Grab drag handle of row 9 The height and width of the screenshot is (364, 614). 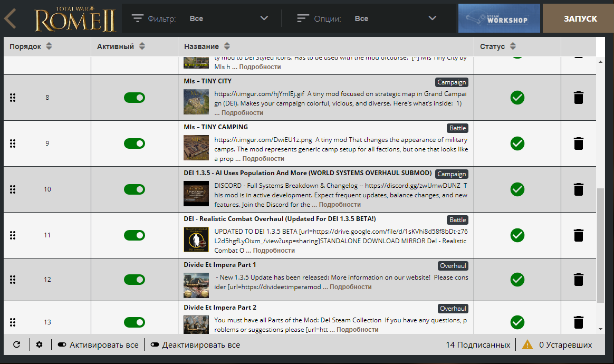click(x=13, y=143)
